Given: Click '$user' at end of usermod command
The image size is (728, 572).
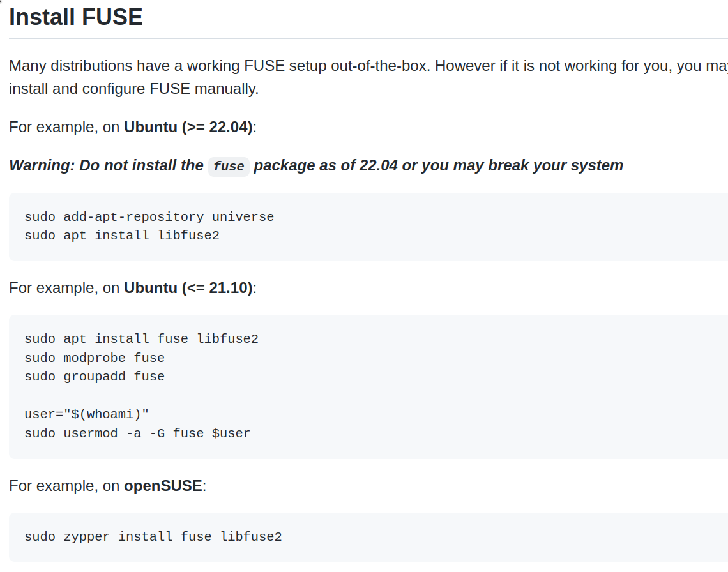Looking at the screenshot, I should point(231,433).
